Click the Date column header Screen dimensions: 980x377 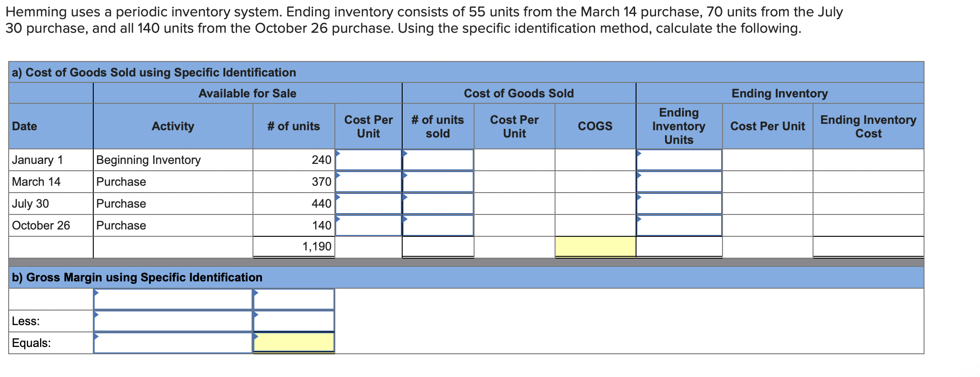pos(51,126)
